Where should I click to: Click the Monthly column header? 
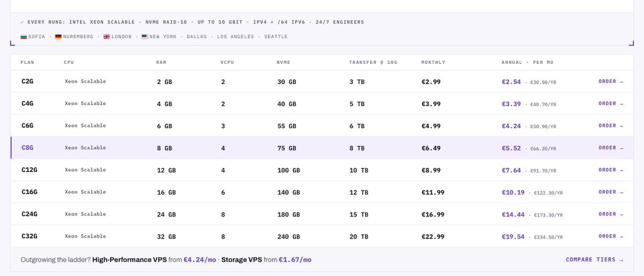[x=434, y=62]
